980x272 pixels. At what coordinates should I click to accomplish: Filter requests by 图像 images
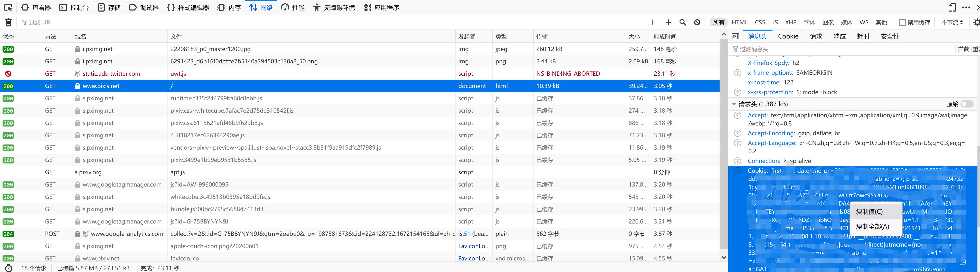click(828, 22)
